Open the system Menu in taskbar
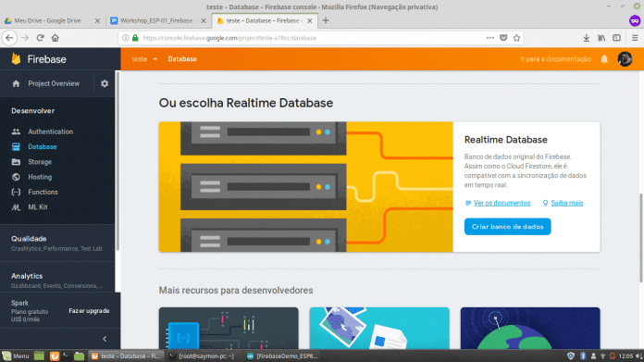The height and width of the screenshot is (362, 644). pyautogui.click(x=16, y=356)
